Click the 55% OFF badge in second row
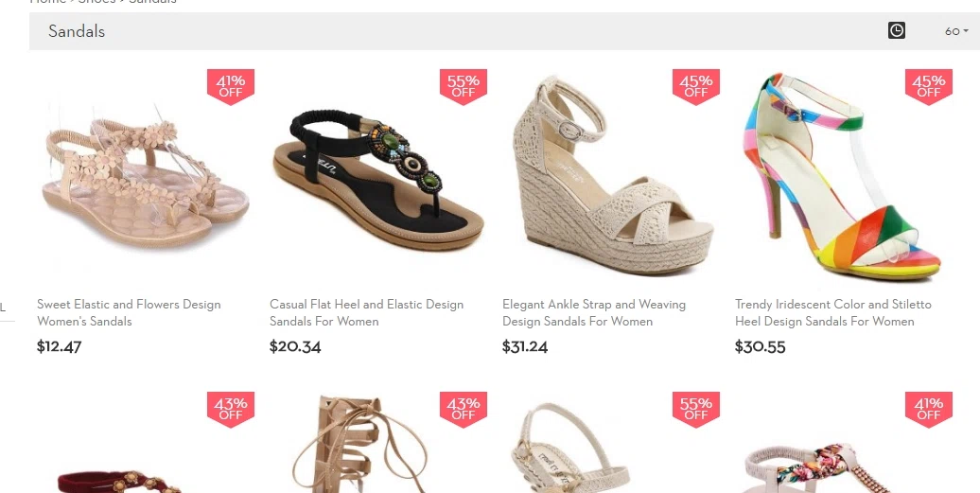Viewport: 980px width, 493px height. coord(695,410)
